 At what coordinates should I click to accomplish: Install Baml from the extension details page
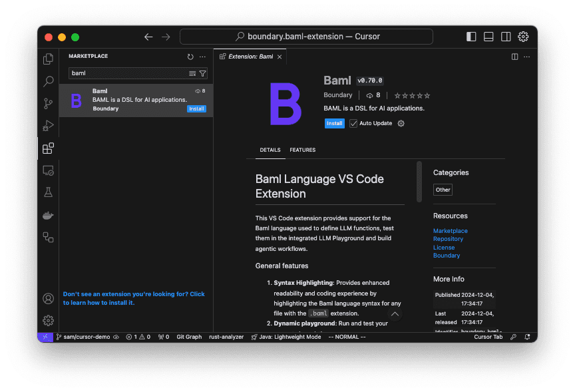click(x=334, y=123)
